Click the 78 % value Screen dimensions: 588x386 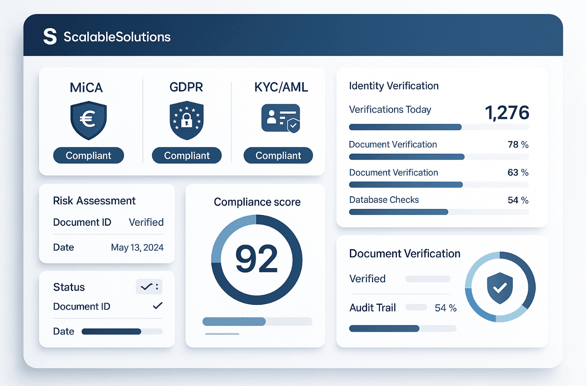coord(518,145)
